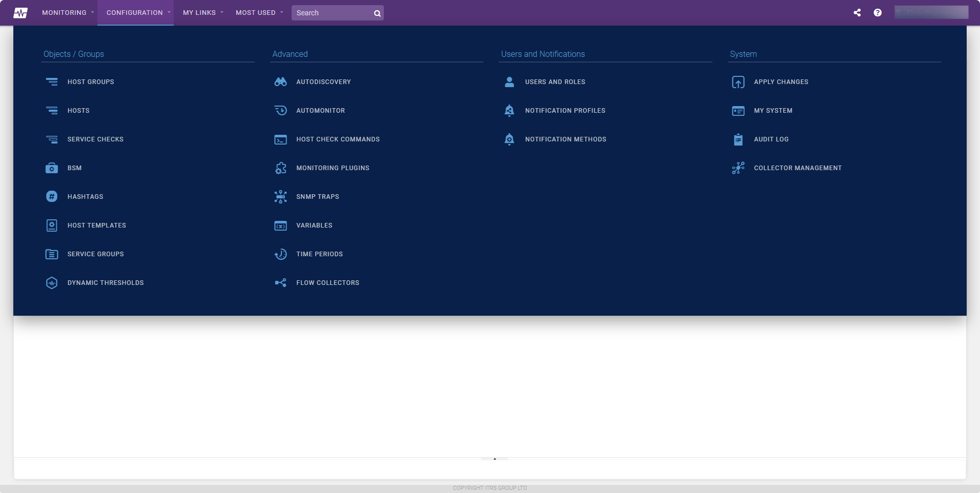
Task: Open Dynamic Thresholds
Action: point(106,283)
